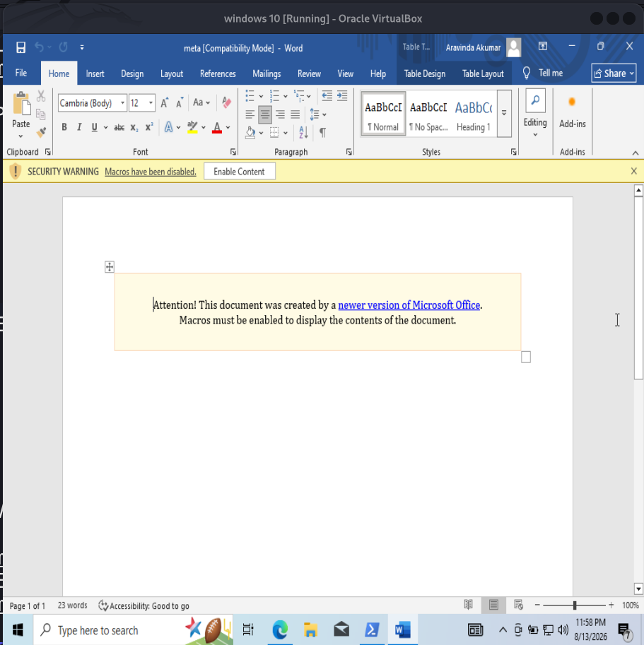Switch to the Mailings tab

[267, 73]
